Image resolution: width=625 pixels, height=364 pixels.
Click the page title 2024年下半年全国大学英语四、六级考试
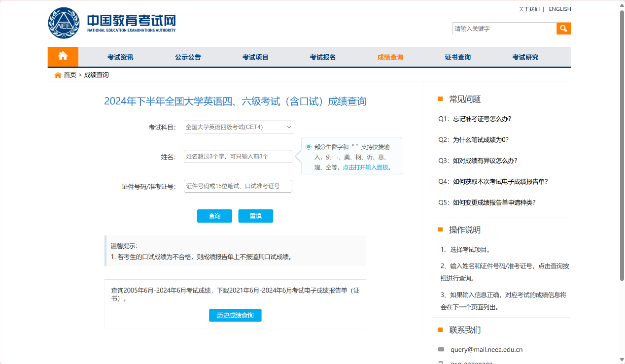coord(235,101)
